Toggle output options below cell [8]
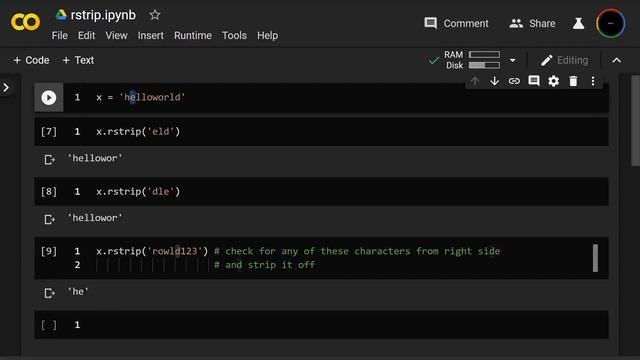Viewport: 640px width, 360px height. coord(49,219)
